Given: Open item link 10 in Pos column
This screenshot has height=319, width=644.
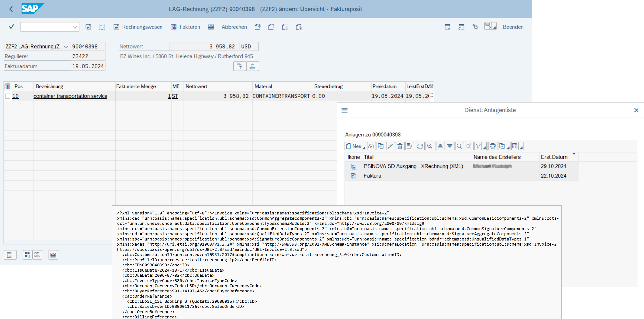Looking at the screenshot, I should (x=16, y=96).
